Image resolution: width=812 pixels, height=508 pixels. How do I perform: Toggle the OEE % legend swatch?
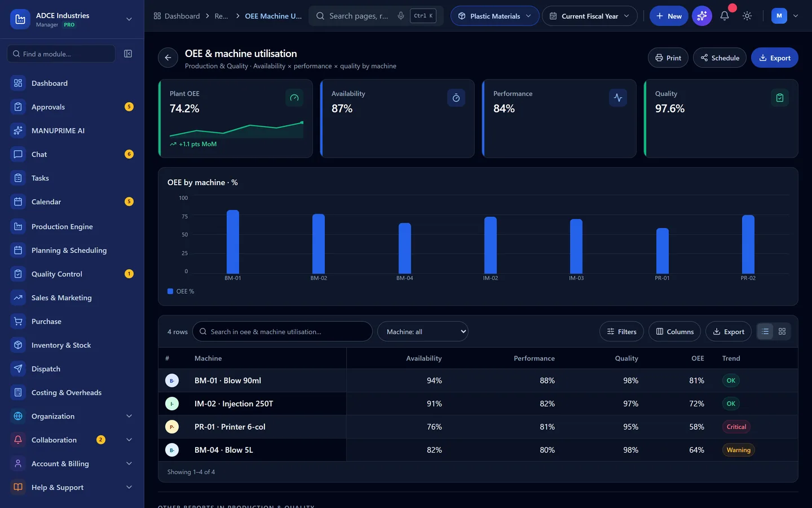(x=170, y=291)
